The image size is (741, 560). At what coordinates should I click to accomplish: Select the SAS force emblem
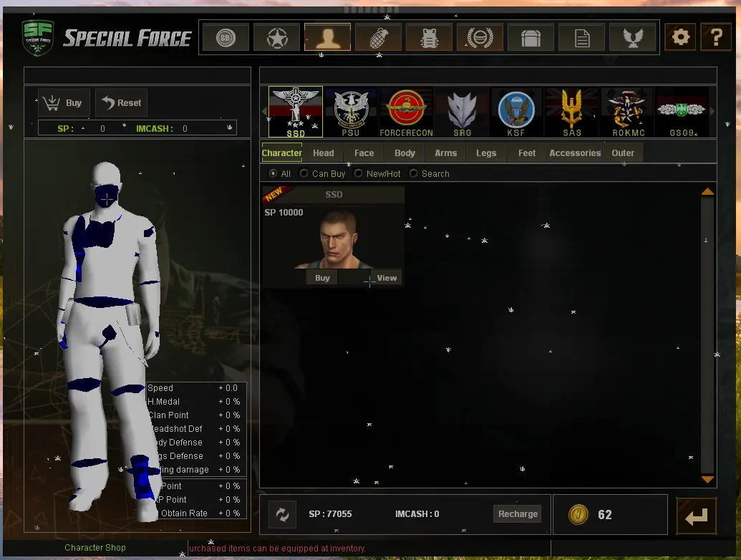pyautogui.click(x=572, y=112)
